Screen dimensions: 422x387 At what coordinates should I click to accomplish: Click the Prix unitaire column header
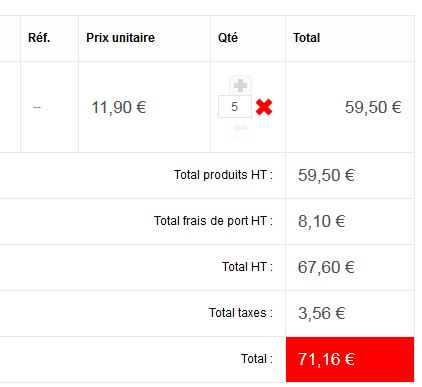(120, 38)
